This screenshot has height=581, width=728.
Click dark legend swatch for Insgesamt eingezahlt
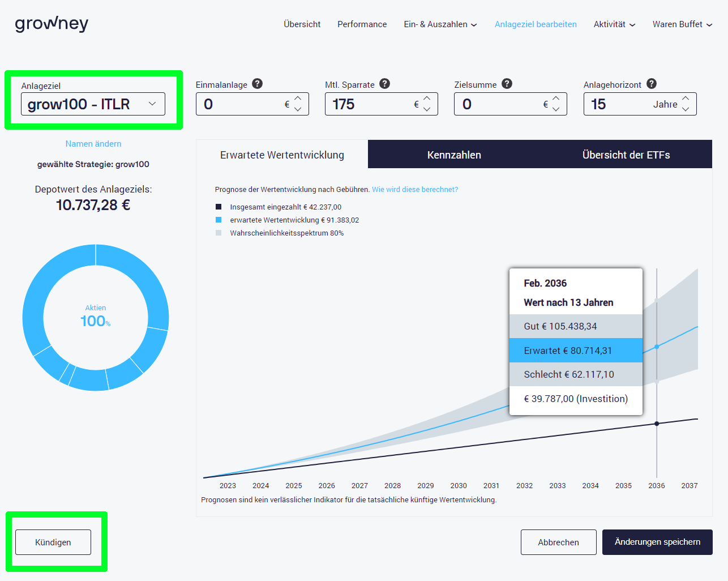[219, 207]
